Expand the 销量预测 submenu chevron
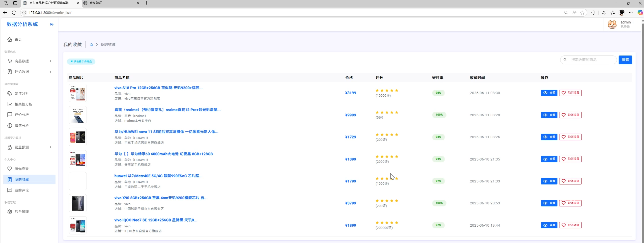Image resolution: width=644 pixels, height=243 pixels. click(x=51, y=147)
